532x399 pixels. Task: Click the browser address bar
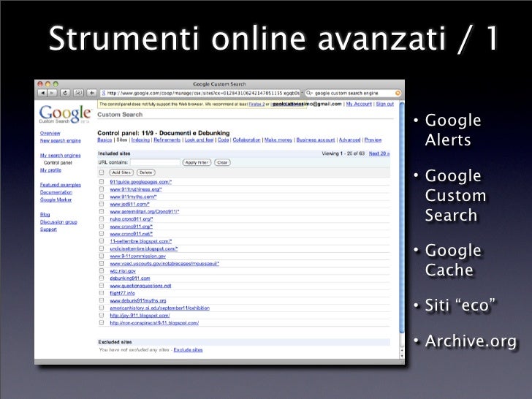200,93
